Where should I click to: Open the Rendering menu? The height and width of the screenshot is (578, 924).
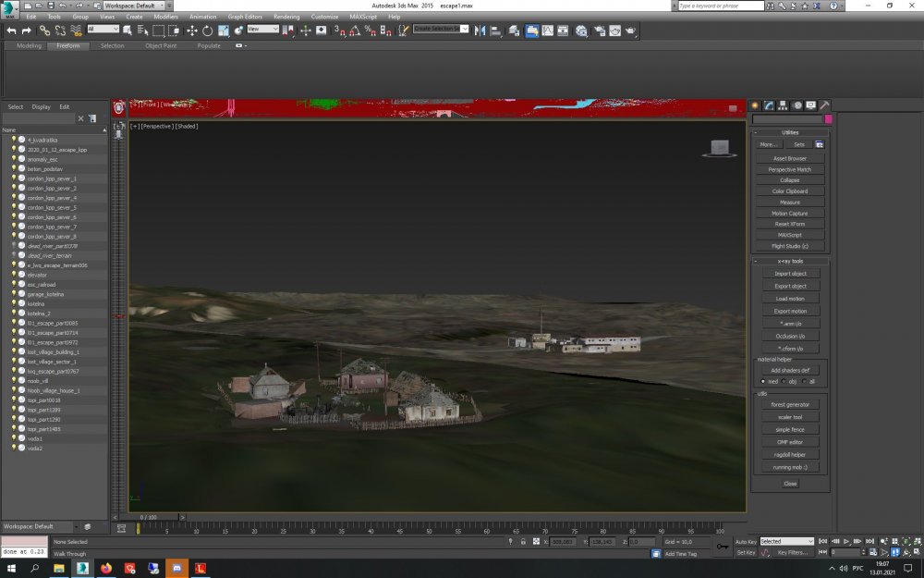pyautogui.click(x=286, y=17)
